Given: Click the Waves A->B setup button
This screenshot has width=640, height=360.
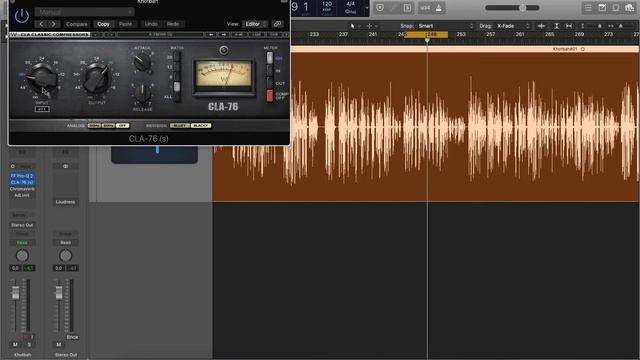Looking at the screenshot, I should pos(238,35).
